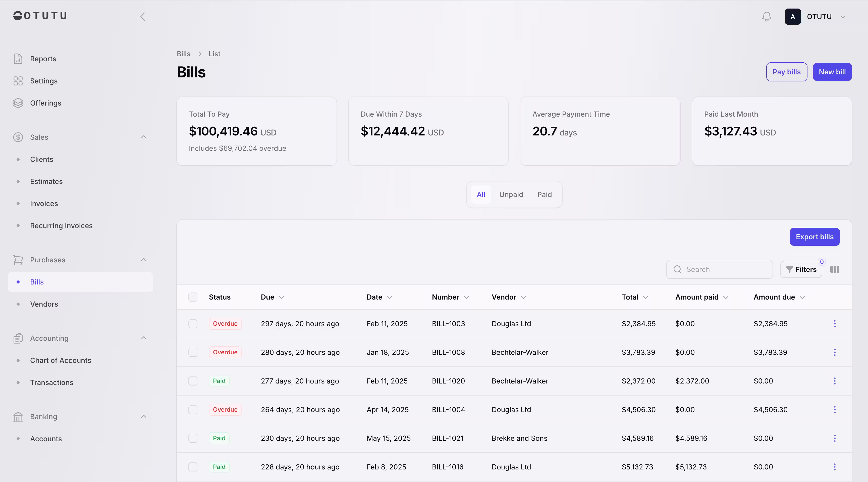This screenshot has width=868, height=482.
Task: Select the checkbox for BILL-1021
Action: click(x=193, y=438)
